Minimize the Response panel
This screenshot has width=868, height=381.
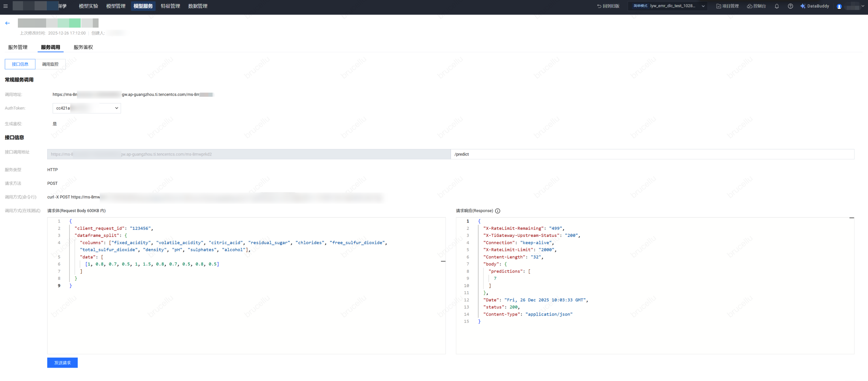tap(852, 218)
